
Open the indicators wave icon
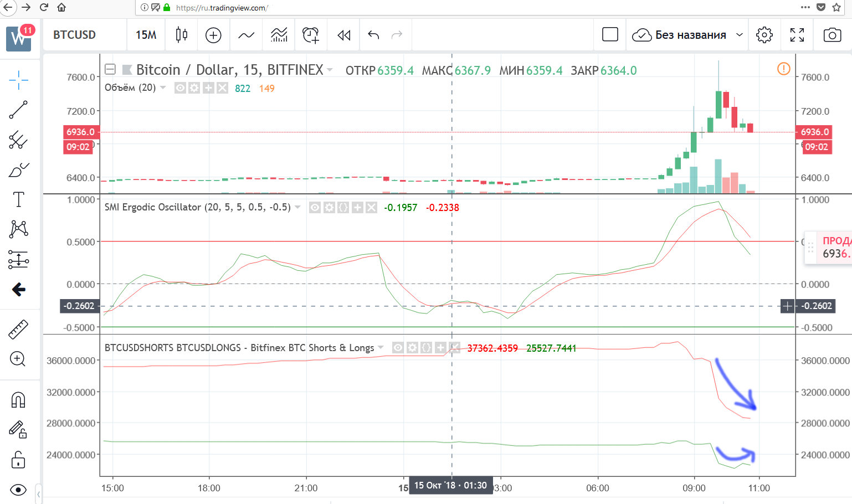tap(246, 35)
